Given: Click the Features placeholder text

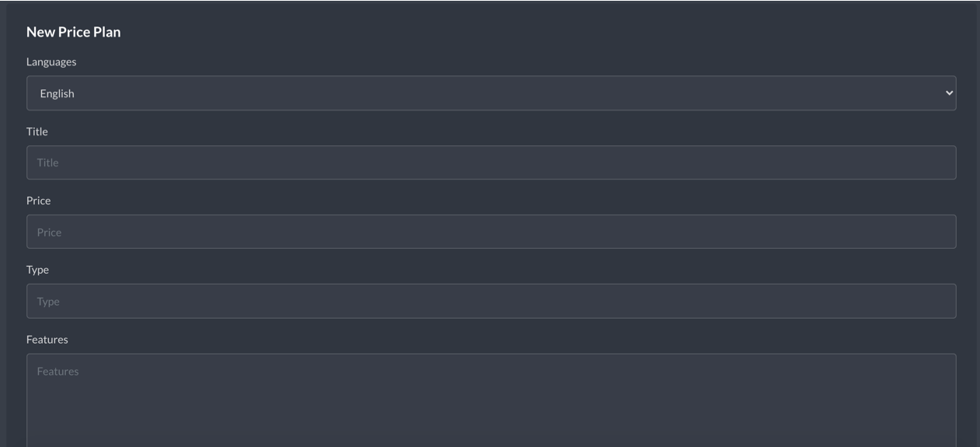Looking at the screenshot, I should pos(57,372).
